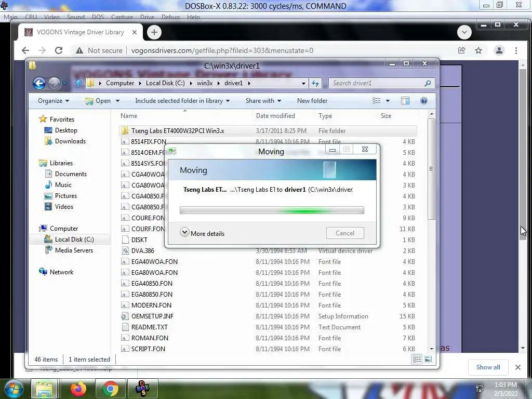Refresh the driver1 folder address bar
The image size is (532, 399).
pyautogui.click(x=315, y=83)
